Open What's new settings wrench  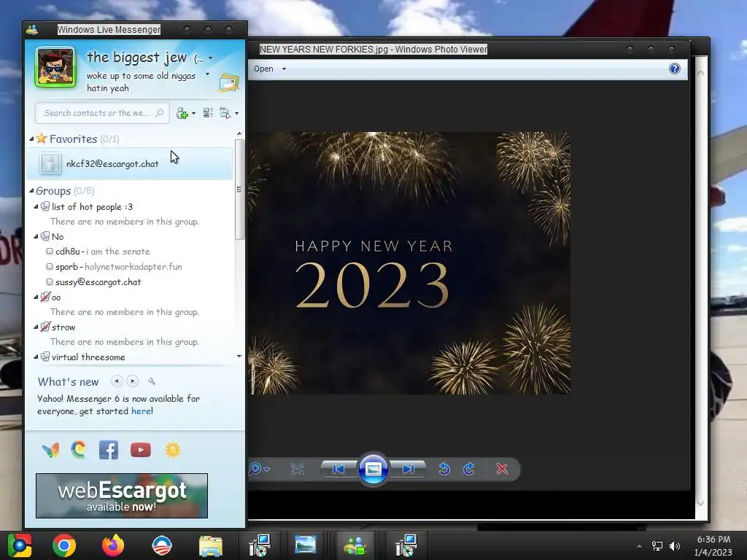coord(152,381)
